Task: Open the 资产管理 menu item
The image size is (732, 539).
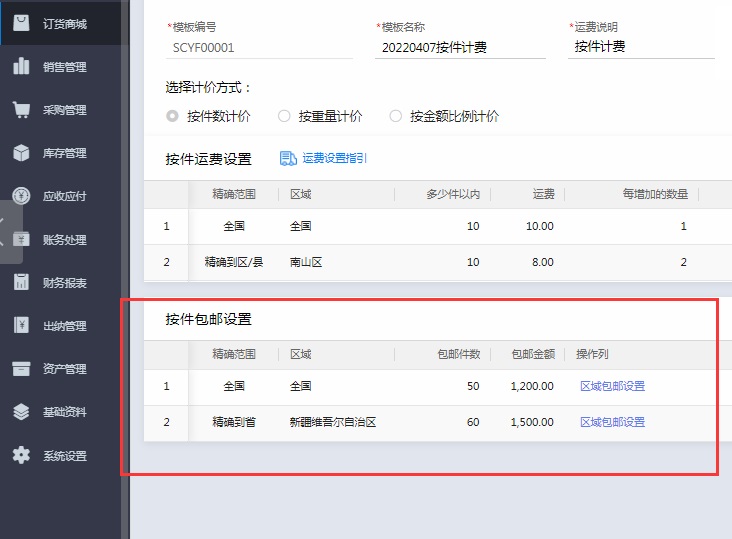Action: point(64,369)
